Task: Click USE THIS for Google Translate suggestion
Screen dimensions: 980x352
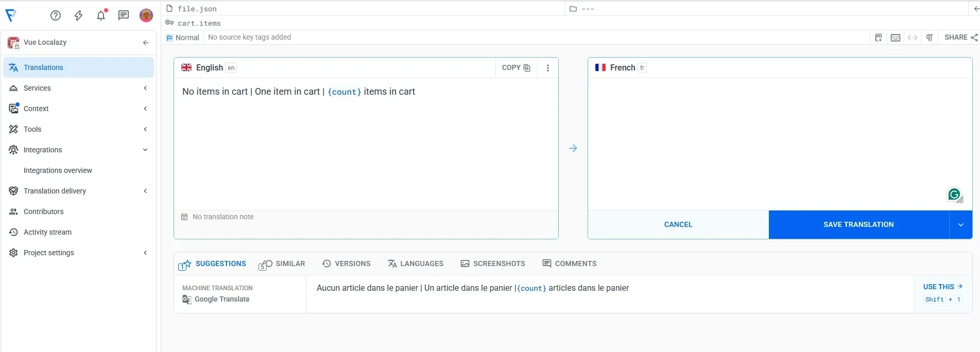Action: click(x=942, y=287)
